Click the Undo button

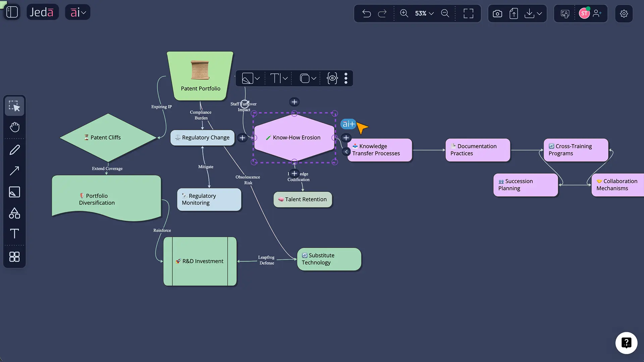click(x=367, y=13)
